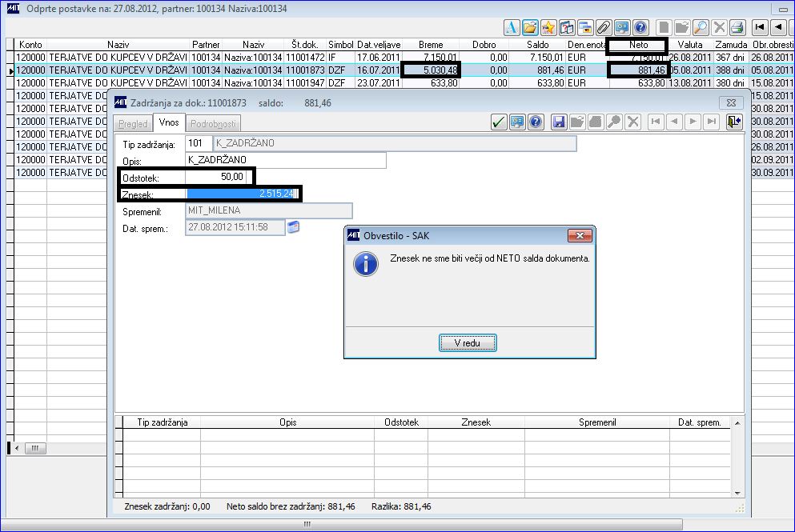Click the Opis text field
Screen dimensions: 795x532
click(x=286, y=160)
